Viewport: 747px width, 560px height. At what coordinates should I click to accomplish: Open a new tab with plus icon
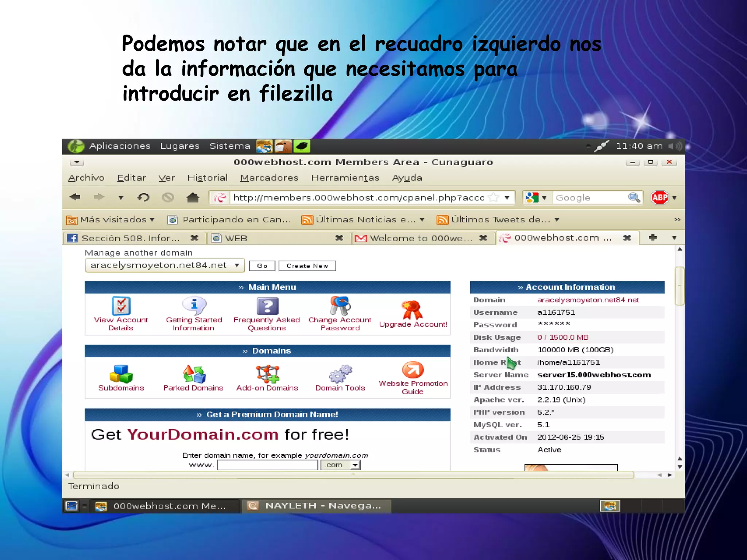pyautogui.click(x=653, y=237)
